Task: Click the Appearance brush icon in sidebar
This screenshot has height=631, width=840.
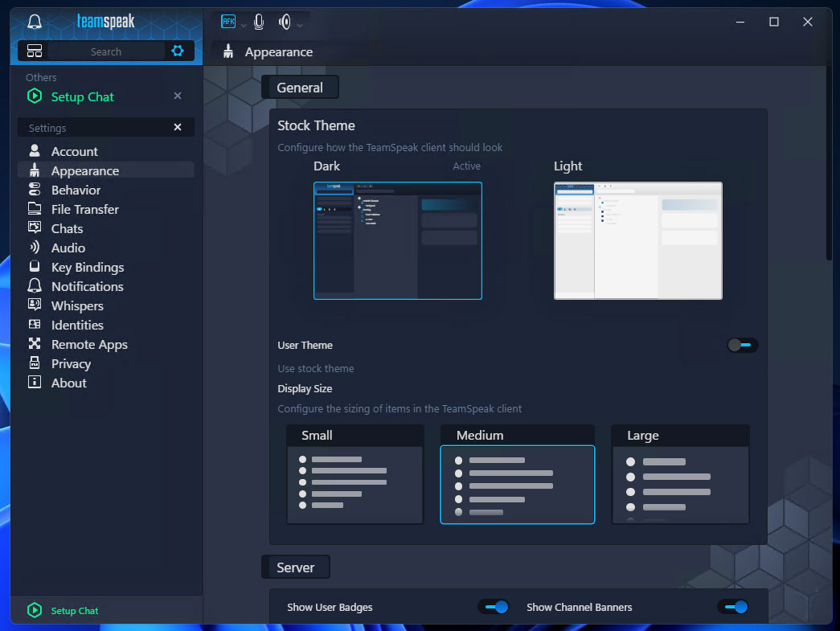Action: pyautogui.click(x=35, y=170)
